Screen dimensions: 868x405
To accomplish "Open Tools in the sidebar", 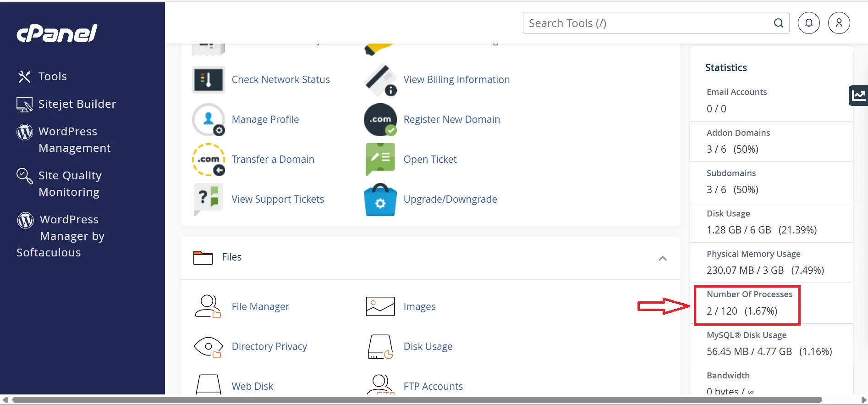I will click(52, 77).
